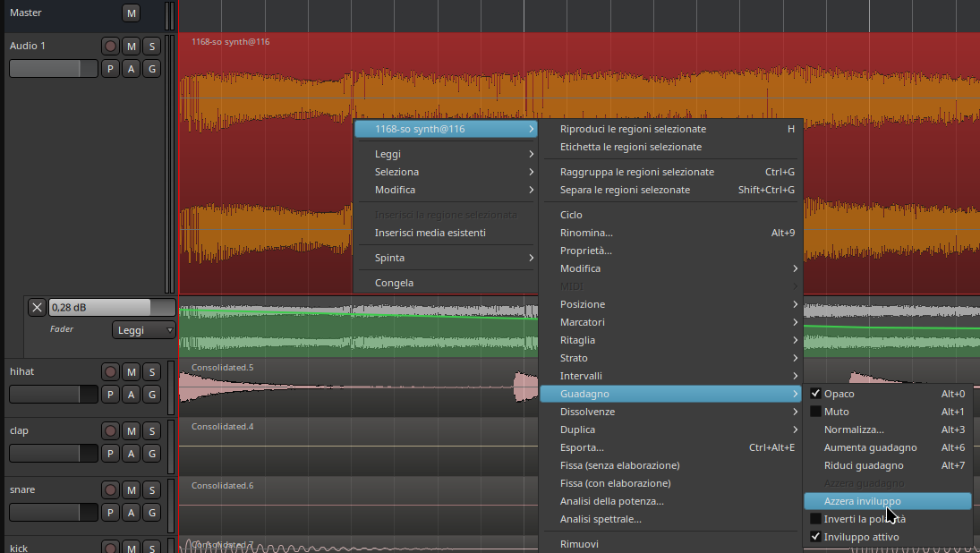This screenshot has height=553, width=980.
Task: Choose Normalizza... from gain menu
Action: click(854, 430)
